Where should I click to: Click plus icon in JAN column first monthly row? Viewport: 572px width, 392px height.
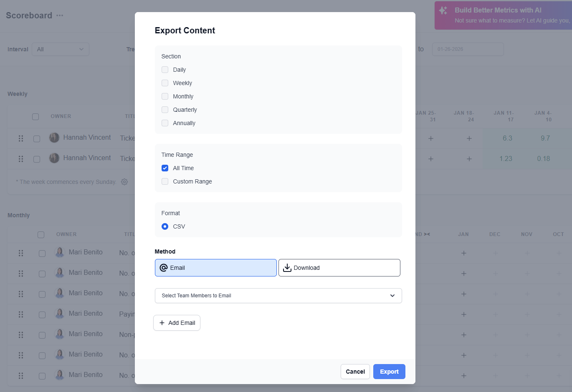(463, 253)
